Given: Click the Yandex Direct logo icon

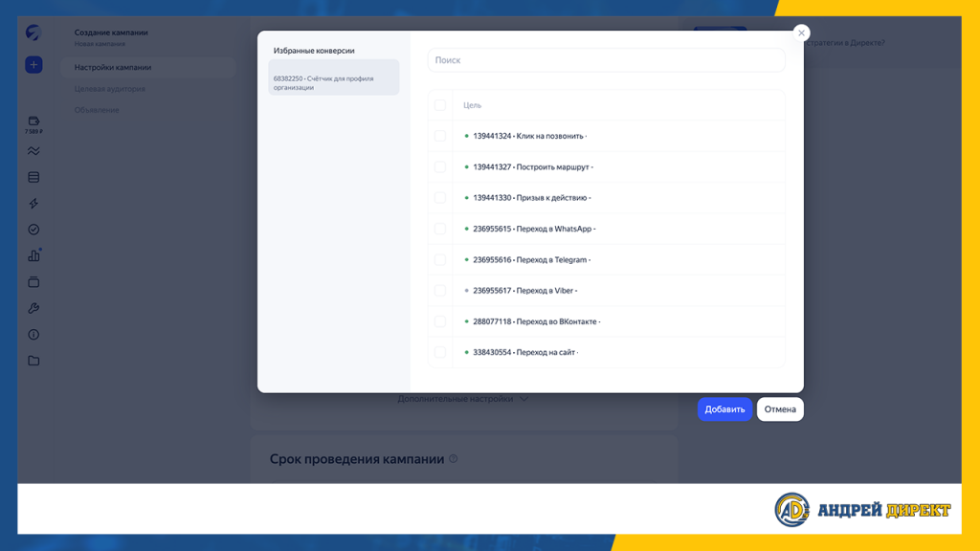Looking at the screenshot, I should pyautogui.click(x=33, y=33).
